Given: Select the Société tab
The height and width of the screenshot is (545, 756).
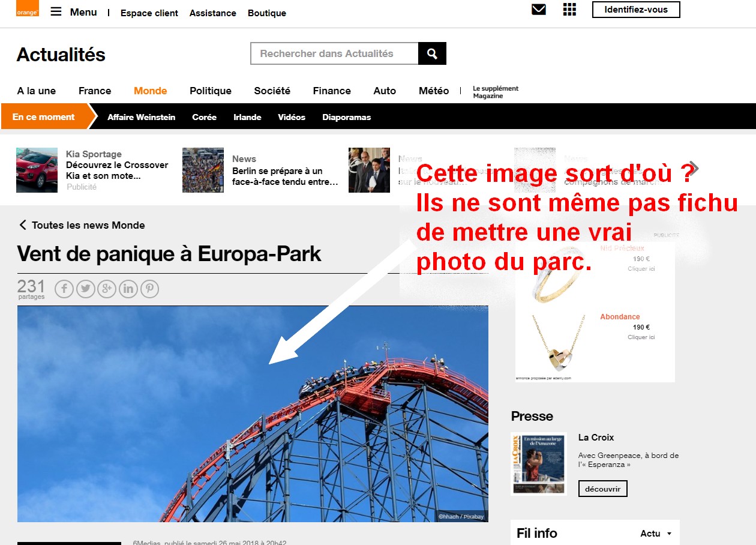Looking at the screenshot, I should point(272,91).
